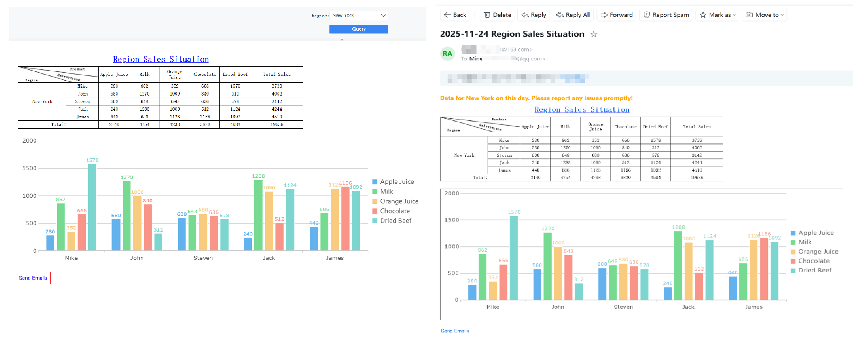Image resolution: width=868 pixels, height=348 pixels.
Task: Click the Reply All double-arrow icon
Action: 560,15
